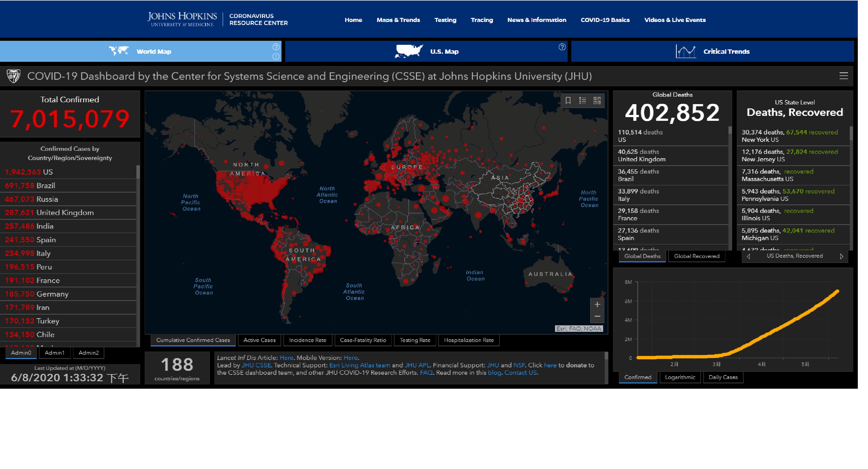Click the Johns Hopkins University & Medicine logo
The image size is (868, 469).
[182, 19]
